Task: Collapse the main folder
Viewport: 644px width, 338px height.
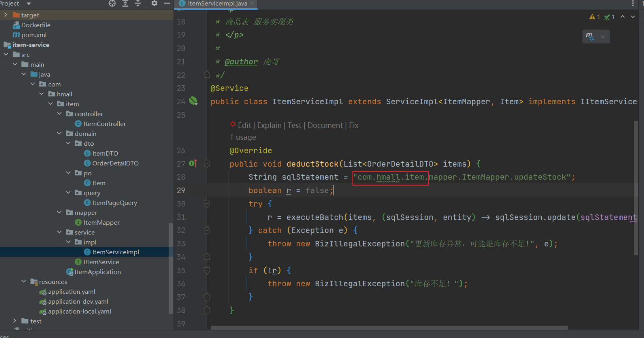Action: [x=15, y=64]
